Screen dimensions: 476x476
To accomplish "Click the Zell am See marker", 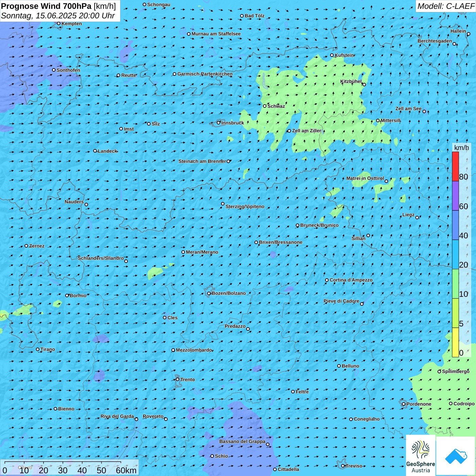I will coord(424,111).
